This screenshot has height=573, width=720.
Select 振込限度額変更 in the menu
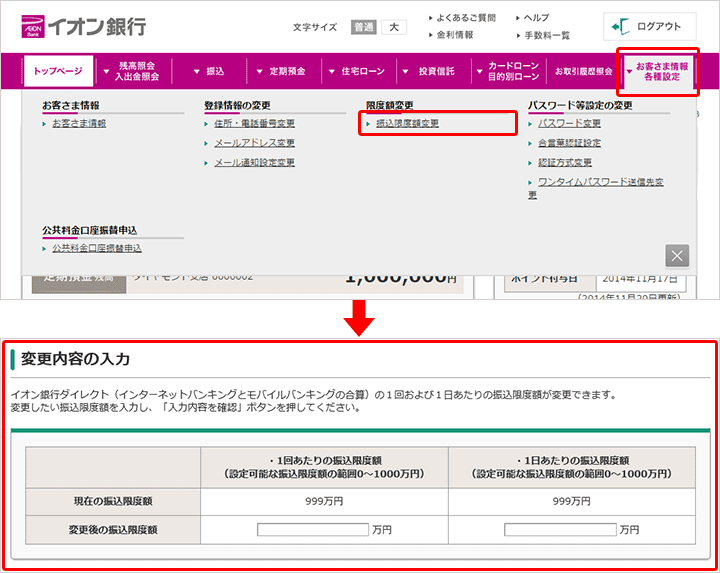coord(407,124)
